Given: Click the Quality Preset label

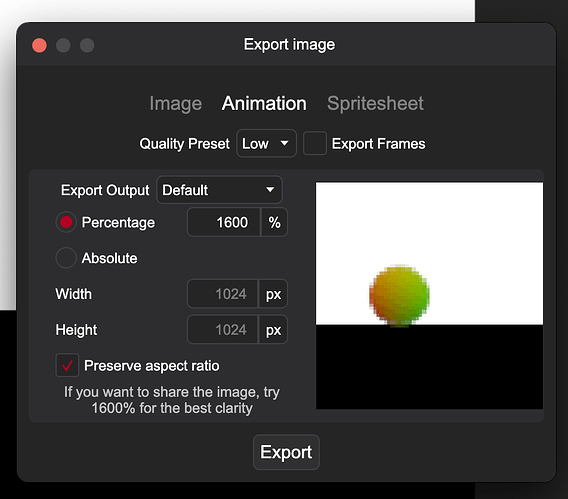Looking at the screenshot, I should click(184, 144).
